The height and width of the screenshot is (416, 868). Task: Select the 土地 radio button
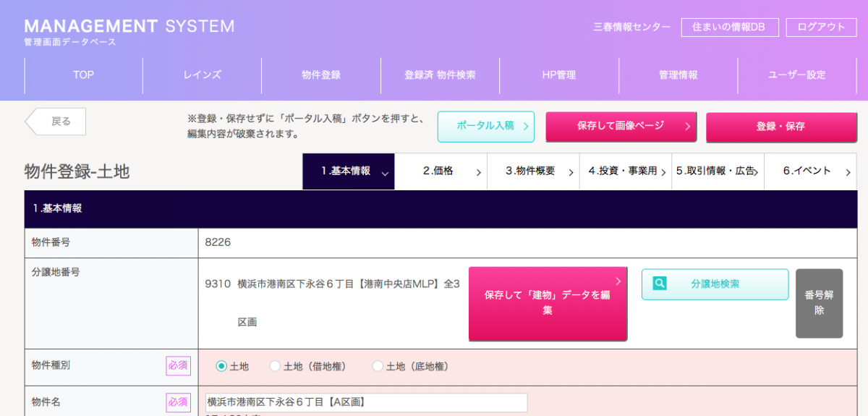pos(221,367)
